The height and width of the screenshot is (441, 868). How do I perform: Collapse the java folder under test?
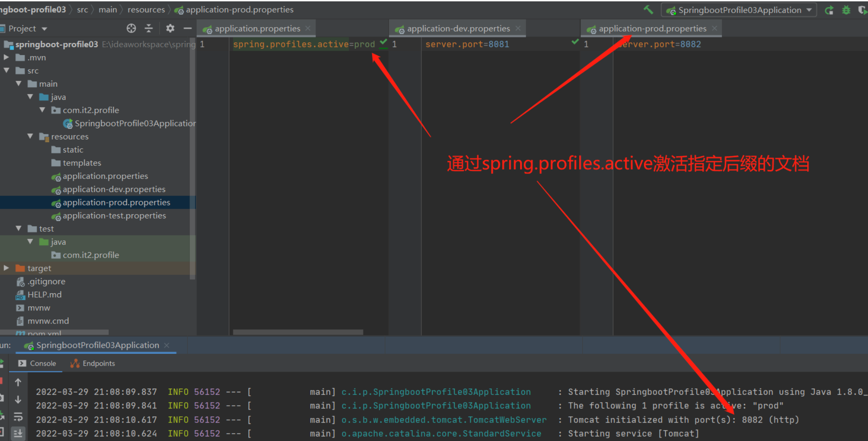pos(30,242)
